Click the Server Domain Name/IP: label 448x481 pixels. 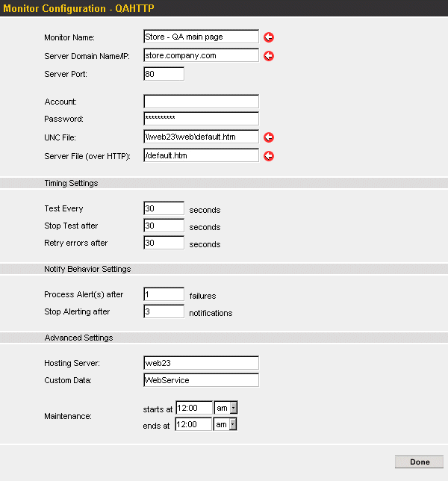pos(87,56)
